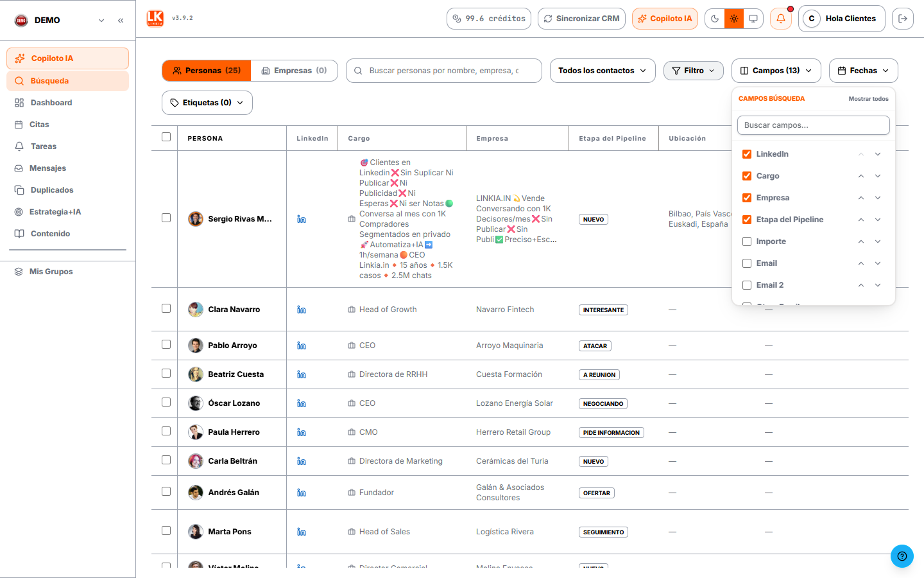Select all rows with header checkbox
924x578 pixels.
166,137
